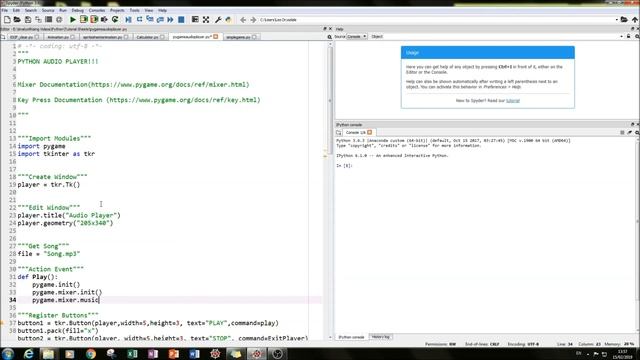640x360 pixels.
Task: Start debugging the file
Action: coord(129,20)
